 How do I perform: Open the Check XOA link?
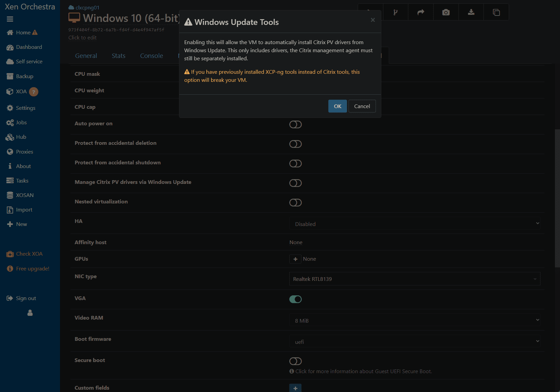click(x=29, y=254)
